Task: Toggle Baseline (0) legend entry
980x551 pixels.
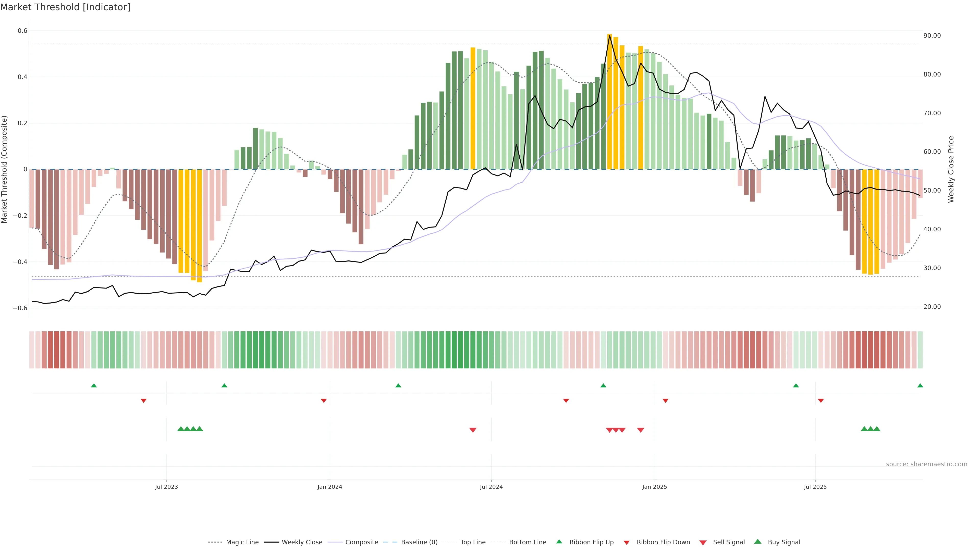Action: tap(419, 542)
